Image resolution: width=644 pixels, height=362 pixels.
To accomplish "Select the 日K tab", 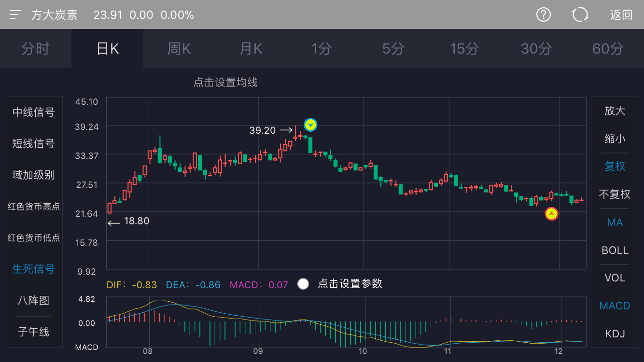I will click(x=107, y=48).
